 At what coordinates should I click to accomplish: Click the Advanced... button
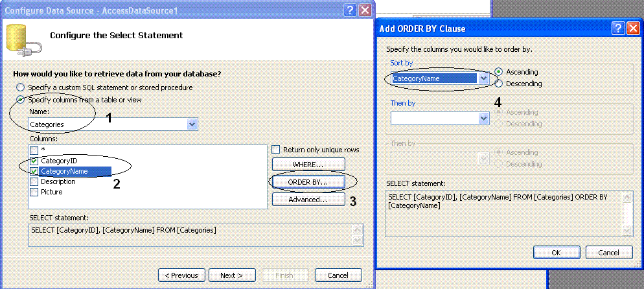[x=308, y=200]
